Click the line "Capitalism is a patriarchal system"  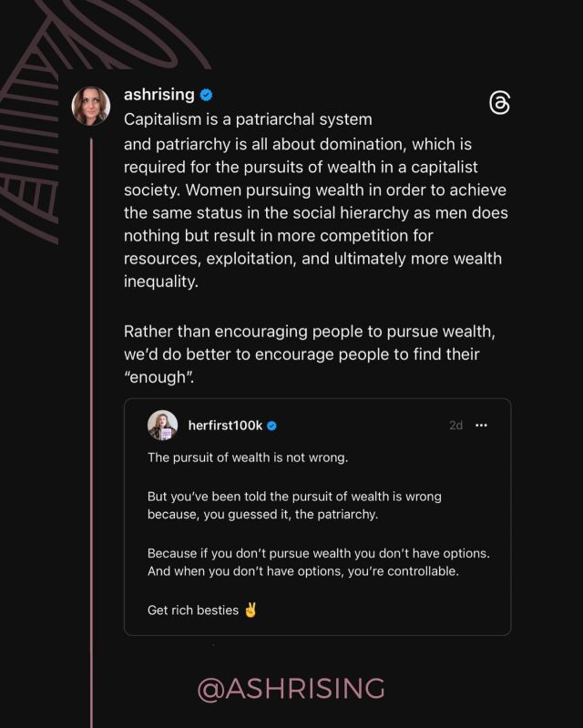(x=248, y=119)
